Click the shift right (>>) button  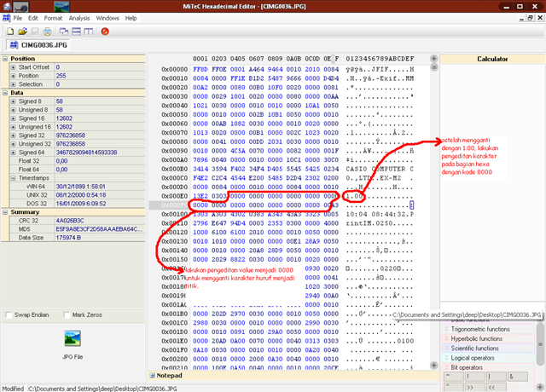tap(475, 387)
